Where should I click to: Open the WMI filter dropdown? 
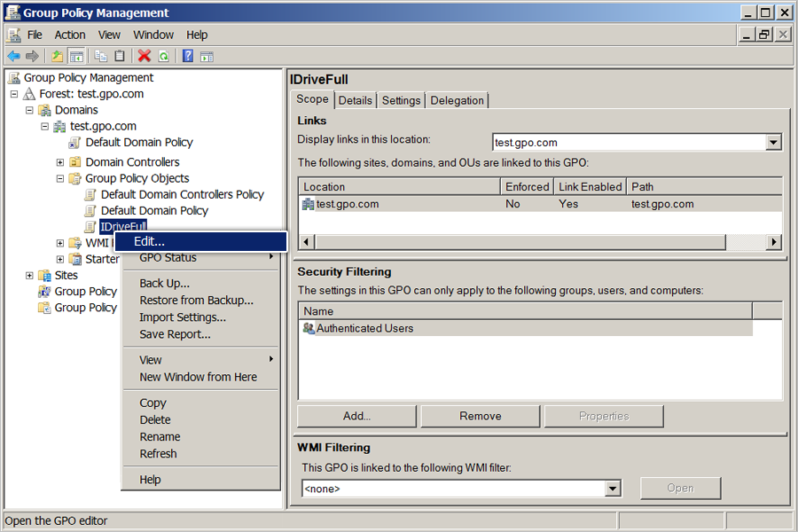pos(614,489)
